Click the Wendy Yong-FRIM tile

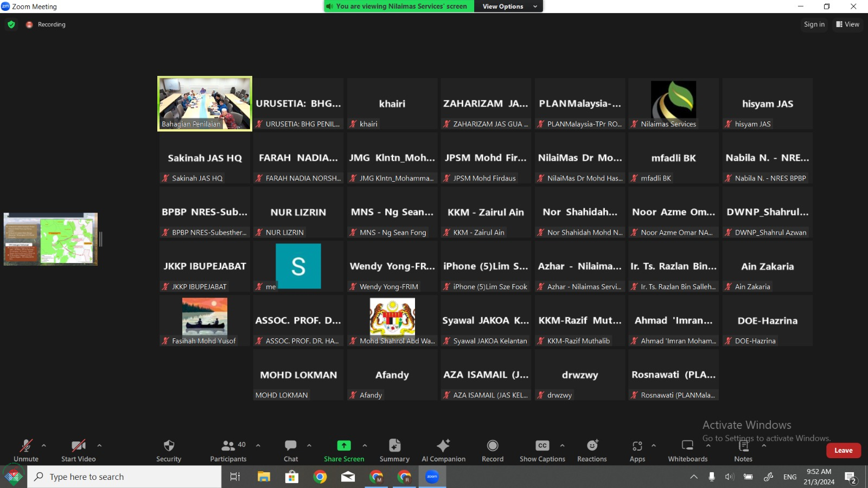pos(392,266)
